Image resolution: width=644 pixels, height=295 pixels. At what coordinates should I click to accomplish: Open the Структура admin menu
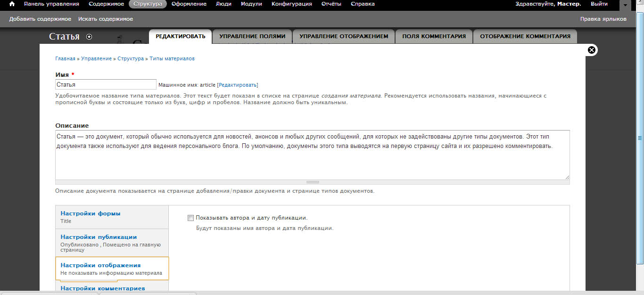[x=148, y=4]
